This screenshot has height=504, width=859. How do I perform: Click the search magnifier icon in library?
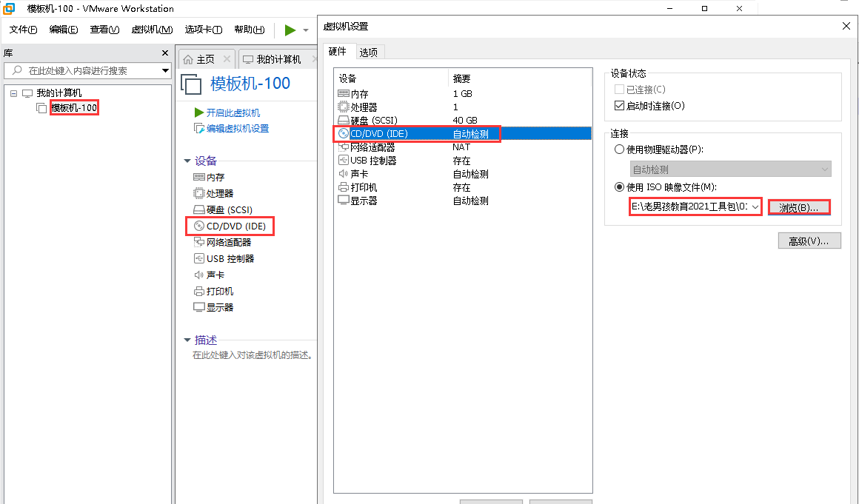17,70
